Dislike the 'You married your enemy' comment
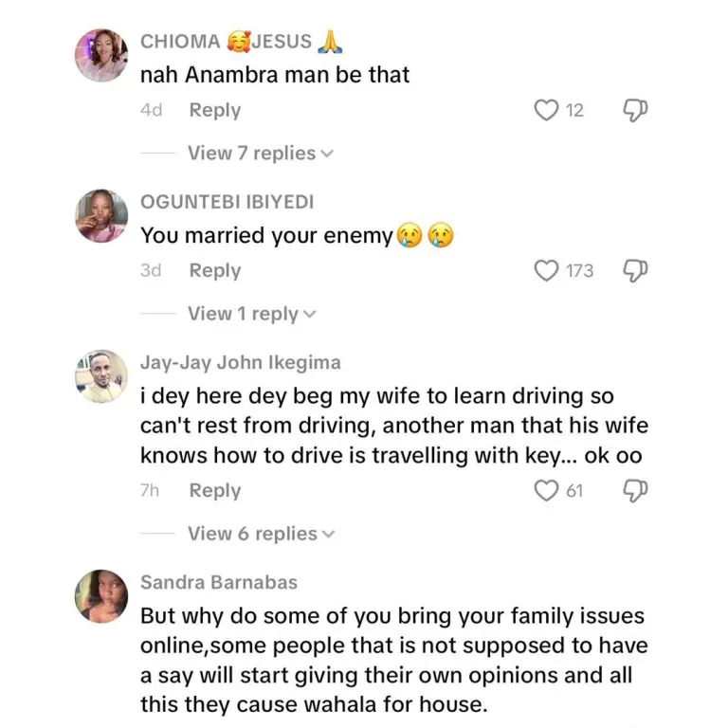Viewport: 728px width, 728px height. coord(634,271)
